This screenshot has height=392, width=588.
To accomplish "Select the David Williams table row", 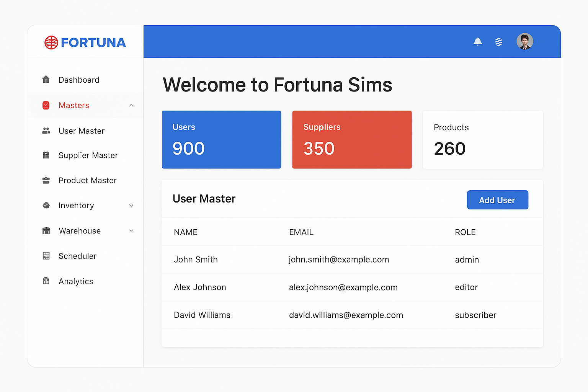I will pos(352,315).
